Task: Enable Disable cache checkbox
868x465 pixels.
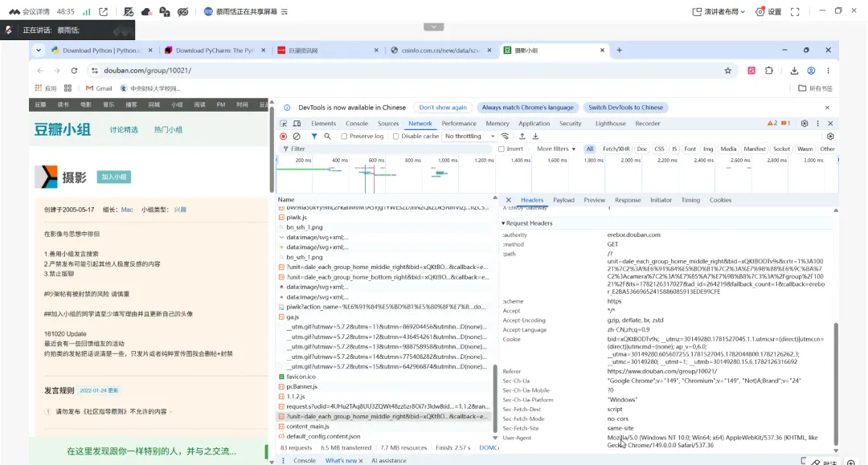Action: point(395,136)
